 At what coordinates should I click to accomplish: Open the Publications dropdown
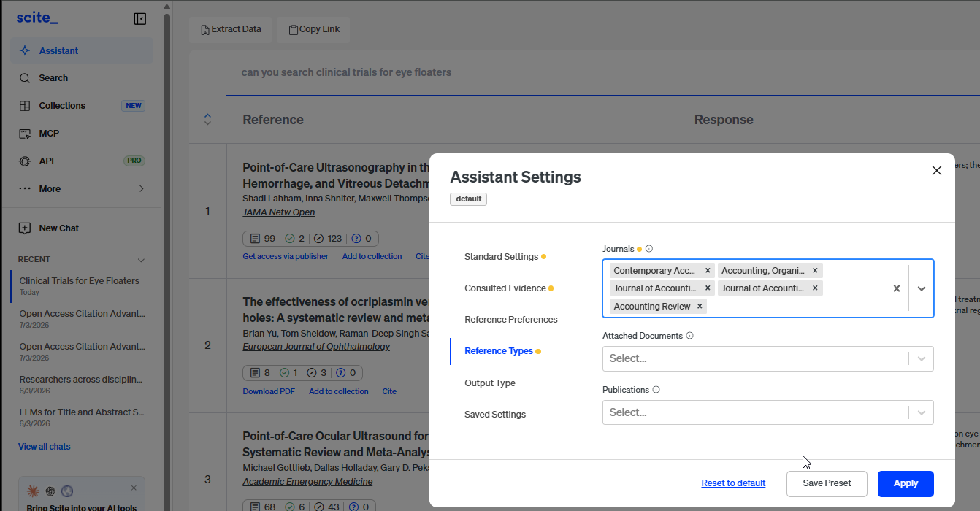tap(767, 412)
